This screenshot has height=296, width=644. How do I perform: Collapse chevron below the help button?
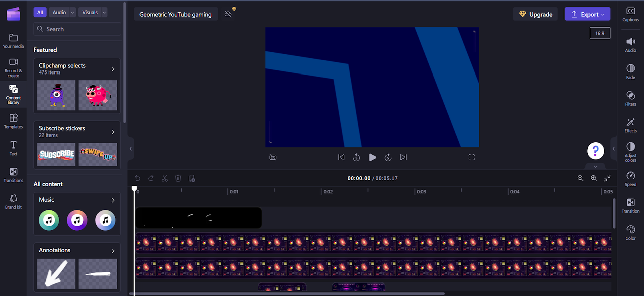coord(595,166)
